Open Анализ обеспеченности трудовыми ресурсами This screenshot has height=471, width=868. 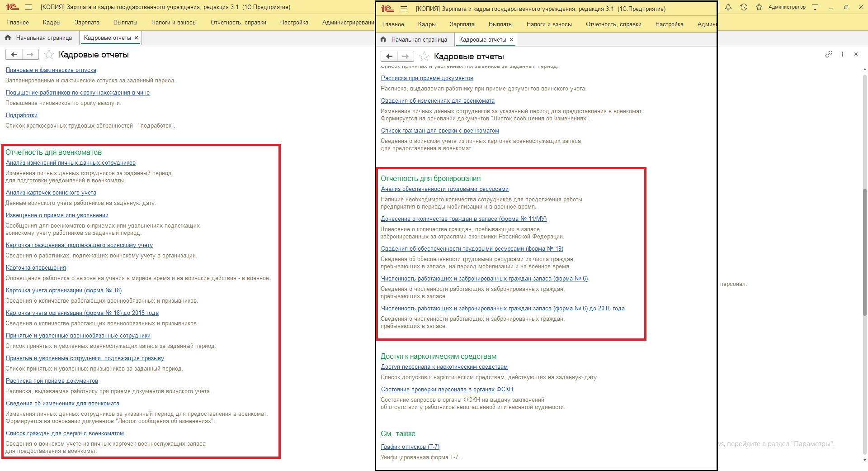445,189
